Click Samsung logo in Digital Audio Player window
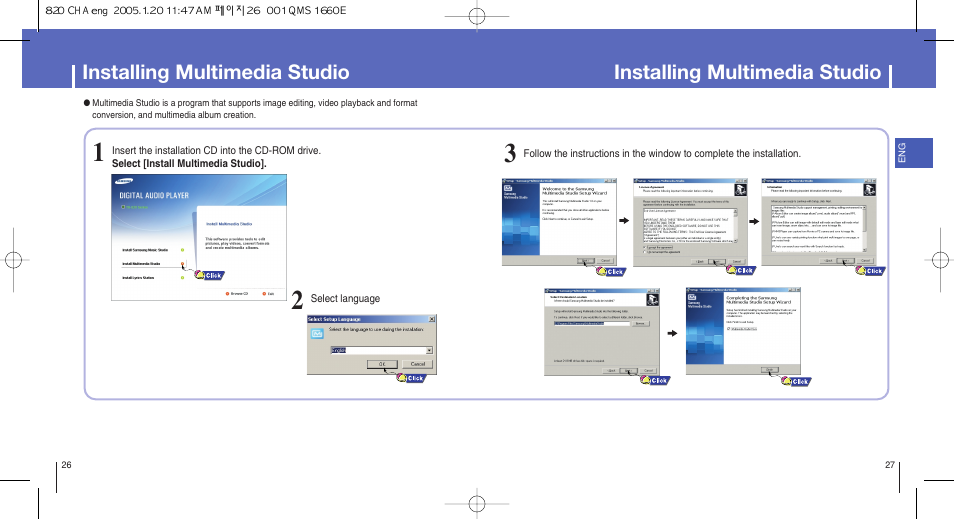Screen dimensions: 954x519 (x=124, y=180)
